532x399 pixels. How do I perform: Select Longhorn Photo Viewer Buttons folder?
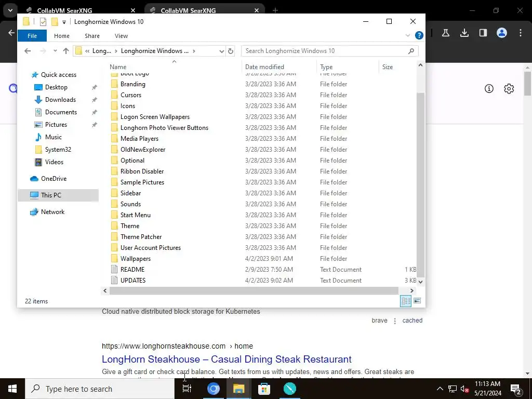click(x=164, y=128)
